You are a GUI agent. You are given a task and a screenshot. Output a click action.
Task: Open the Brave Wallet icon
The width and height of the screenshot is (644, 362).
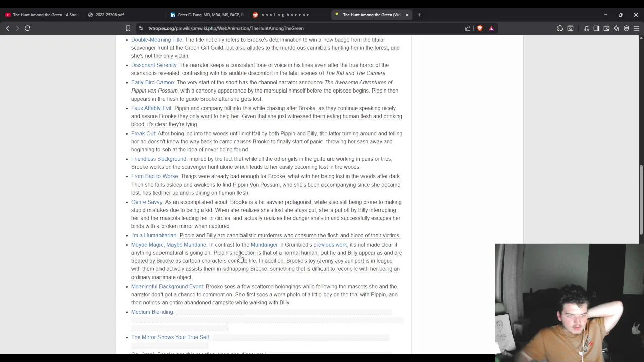(606, 28)
